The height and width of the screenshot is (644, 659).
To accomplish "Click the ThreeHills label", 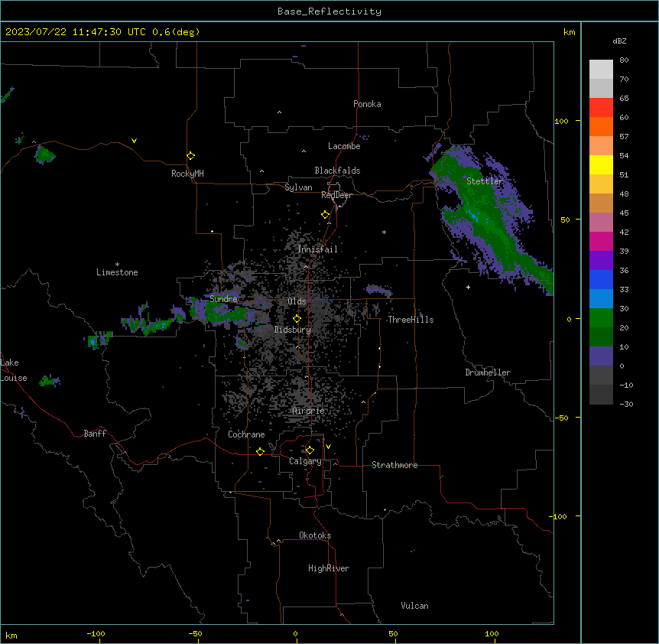I will click(411, 320).
